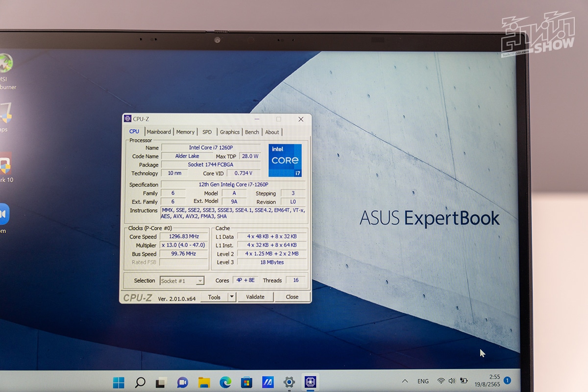
Task: Click the Max TDP value 28.0 W
Action: (250, 156)
